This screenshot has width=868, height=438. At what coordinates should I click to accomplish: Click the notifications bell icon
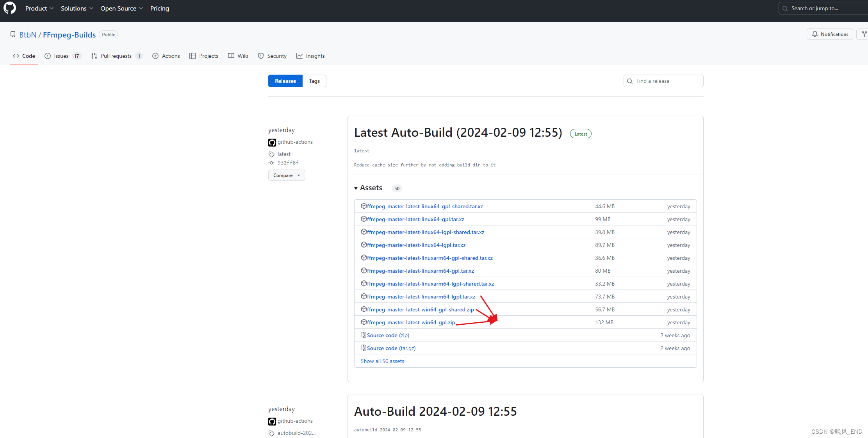point(815,34)
